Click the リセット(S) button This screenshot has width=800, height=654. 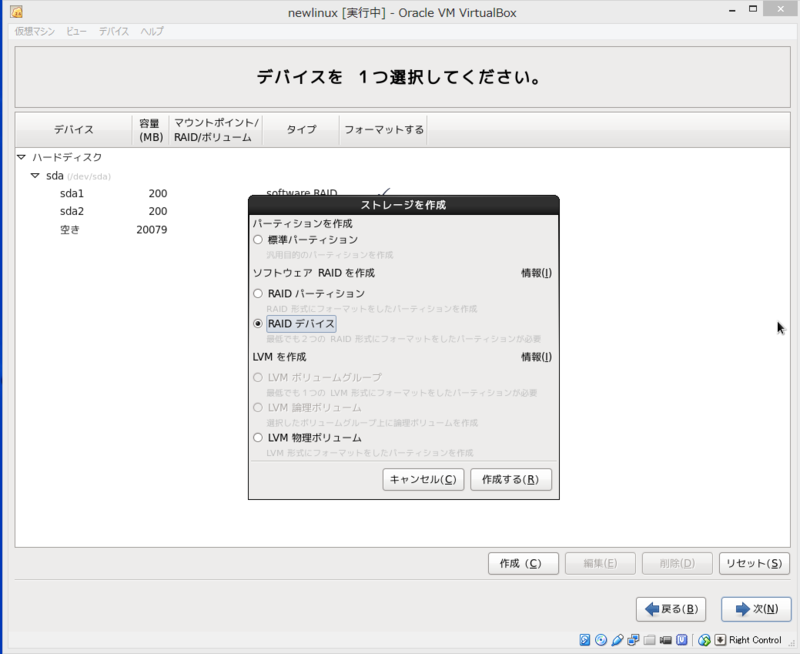754,564
